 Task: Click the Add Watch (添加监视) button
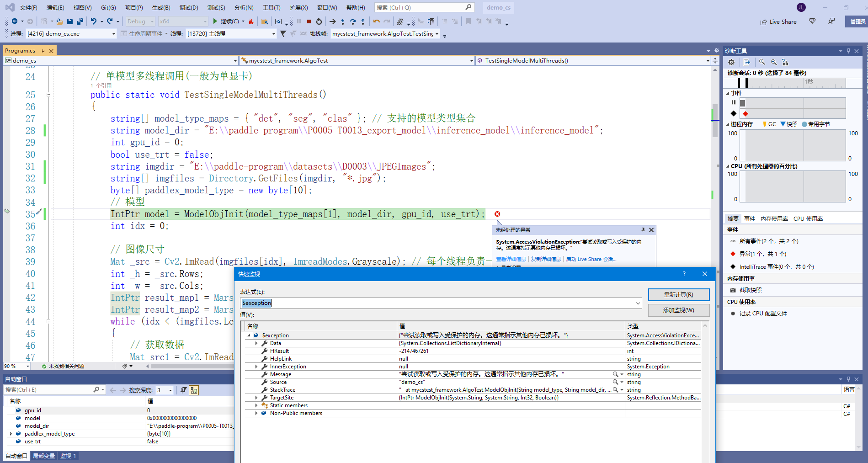(x=679, y=310)
